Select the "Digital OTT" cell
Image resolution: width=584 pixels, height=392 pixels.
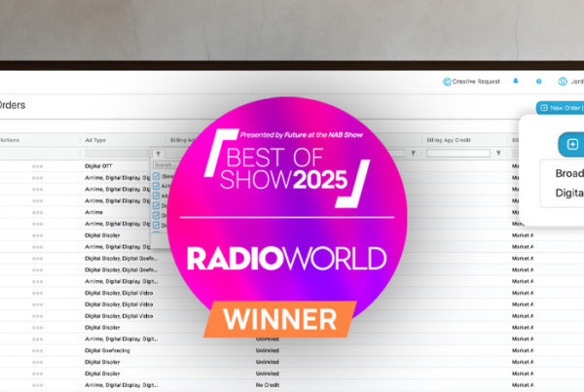[x=98, y=166]
